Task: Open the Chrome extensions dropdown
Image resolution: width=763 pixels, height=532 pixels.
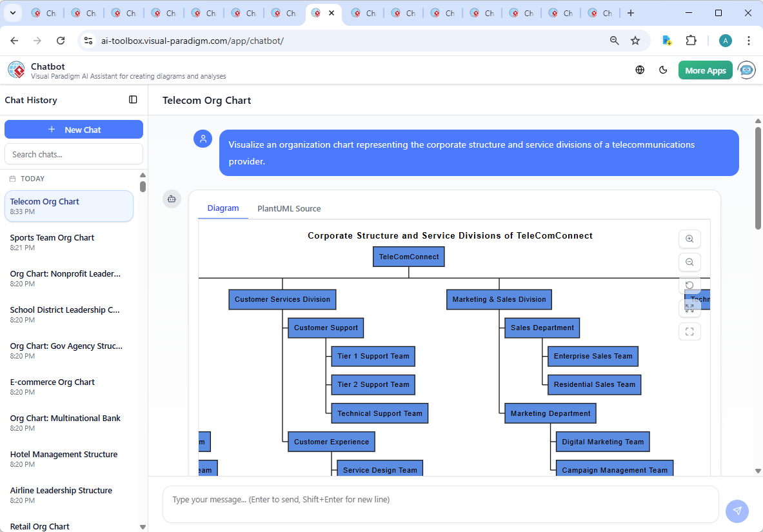Action: coord(691,40)
